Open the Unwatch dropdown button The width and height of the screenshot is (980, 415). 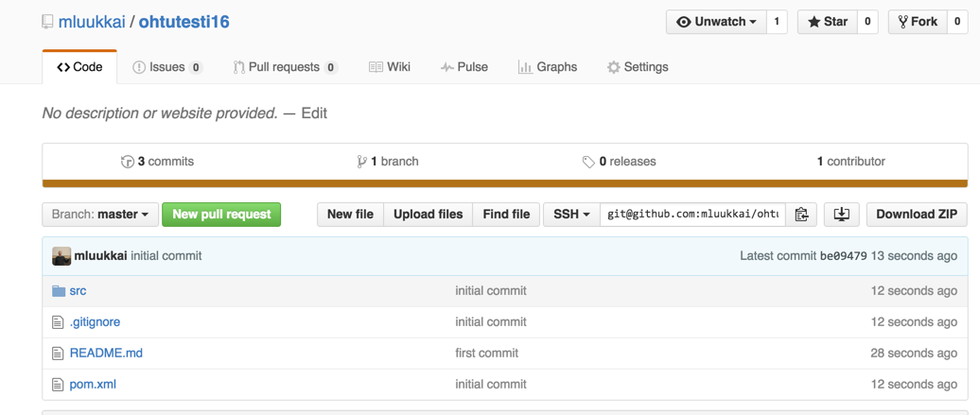pos(716,22)
